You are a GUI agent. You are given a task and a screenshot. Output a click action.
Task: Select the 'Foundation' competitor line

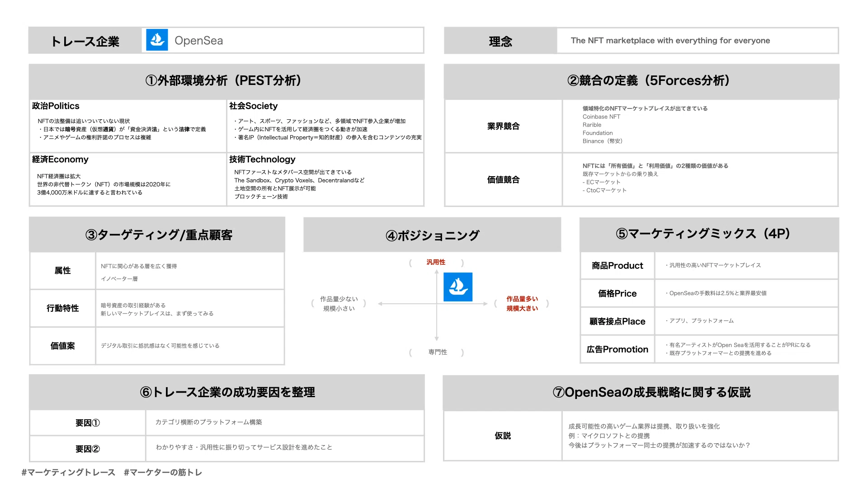click(598, 133)
